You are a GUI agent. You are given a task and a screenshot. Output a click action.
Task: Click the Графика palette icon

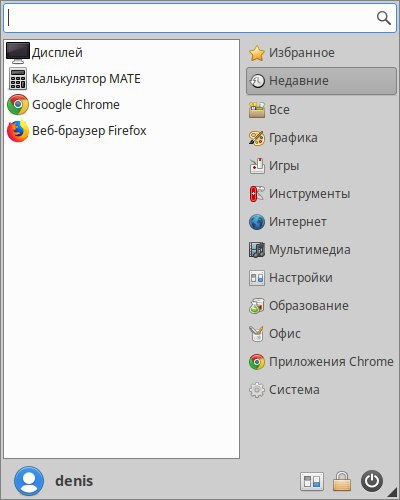[257, 138]
